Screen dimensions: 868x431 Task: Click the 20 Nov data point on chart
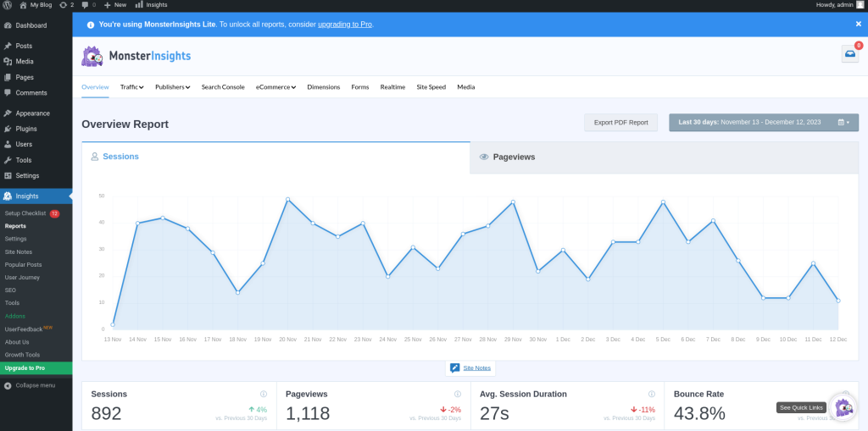[x=288, y=199]
